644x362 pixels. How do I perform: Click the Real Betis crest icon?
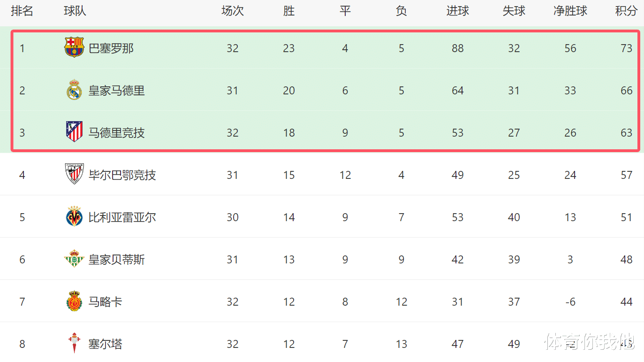(x=74, y=259)
